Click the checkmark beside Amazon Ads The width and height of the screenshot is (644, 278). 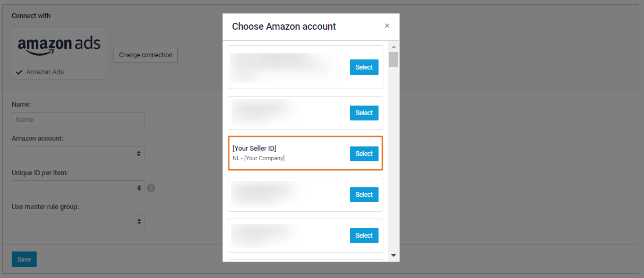pos(19,72)
